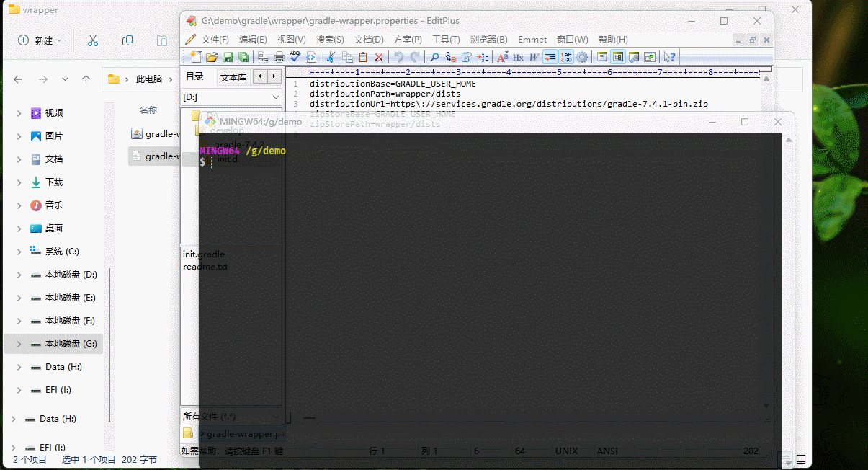
Task: Select 桌面 in Explorer sidebar
Action: click(x=54, y=229)
